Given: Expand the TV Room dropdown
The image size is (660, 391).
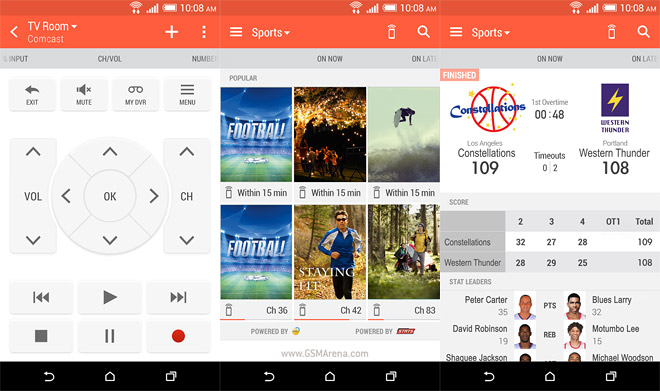Looking at the screenshot, I should point(52,27).
